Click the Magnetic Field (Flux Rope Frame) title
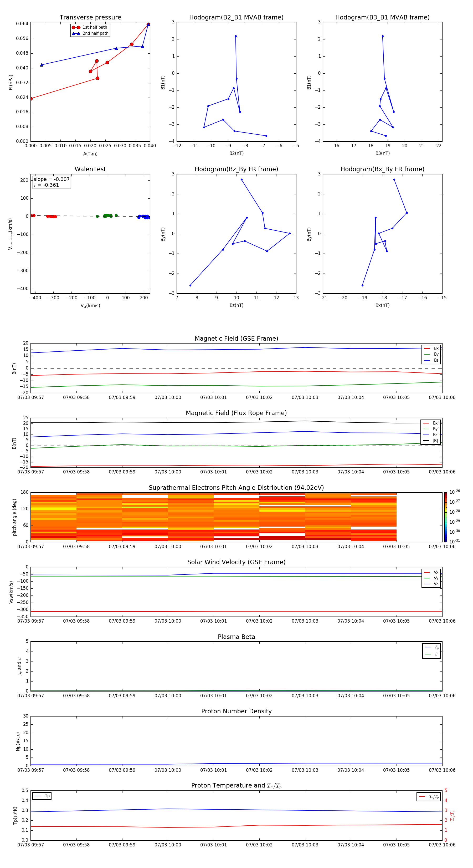This screenshot has width=473, height=868. 236,413
